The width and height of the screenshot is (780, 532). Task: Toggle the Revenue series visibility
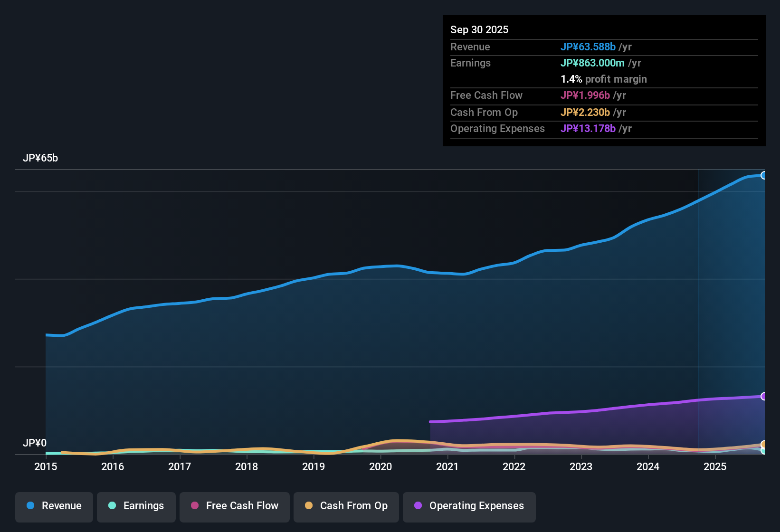pyautogui.click(x=54, y=507)
